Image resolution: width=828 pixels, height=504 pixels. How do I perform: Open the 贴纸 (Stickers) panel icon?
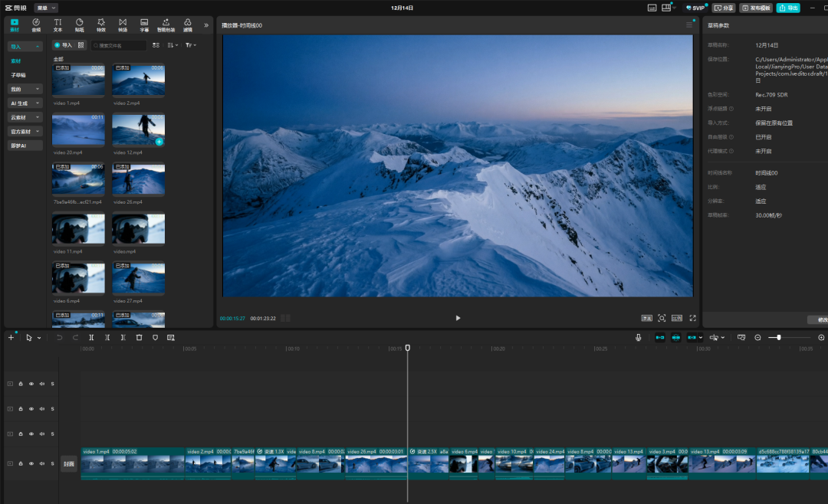tap(79, 25)
